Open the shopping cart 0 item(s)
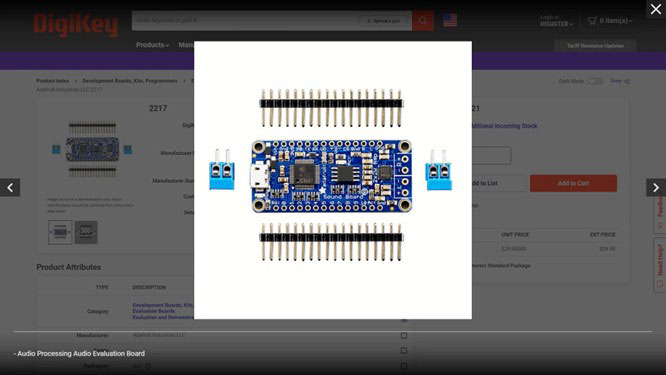 point(610,20)
